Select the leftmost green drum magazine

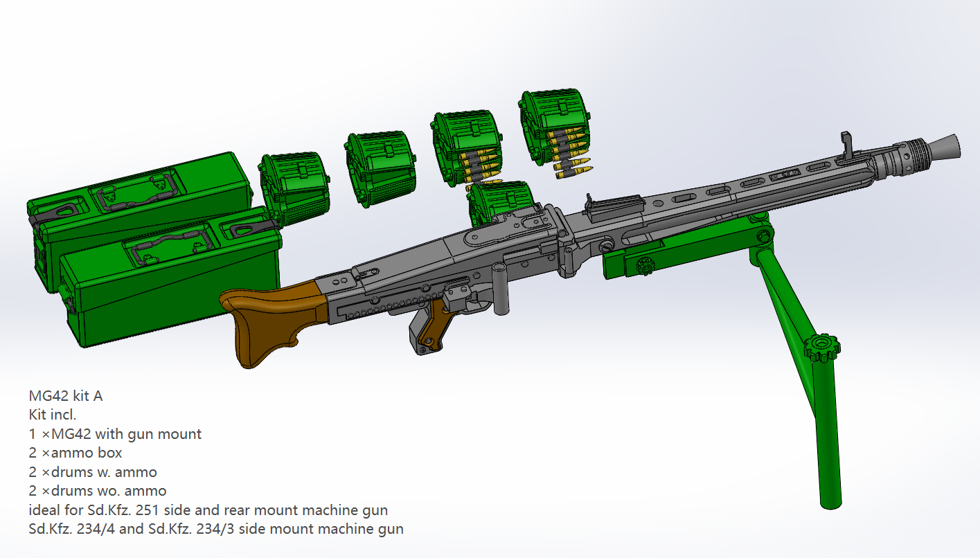[293, 188]
